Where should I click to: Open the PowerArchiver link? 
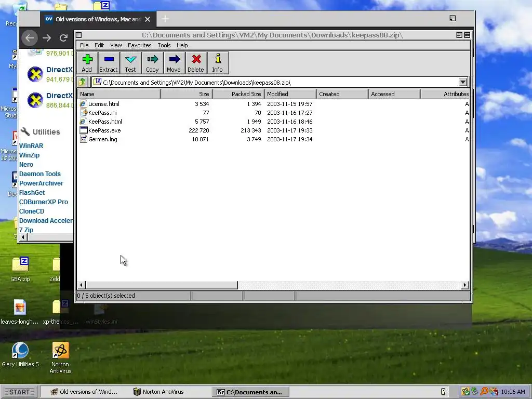(x=41, y=183)
